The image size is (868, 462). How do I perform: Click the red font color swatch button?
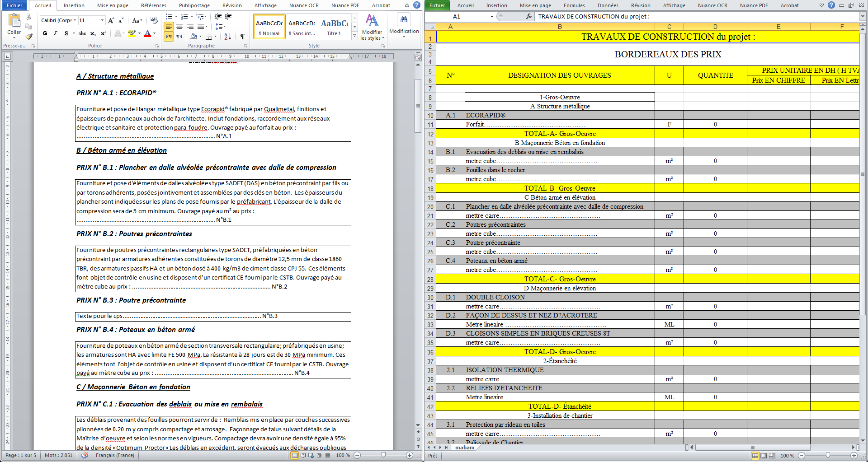pos(147,33)
